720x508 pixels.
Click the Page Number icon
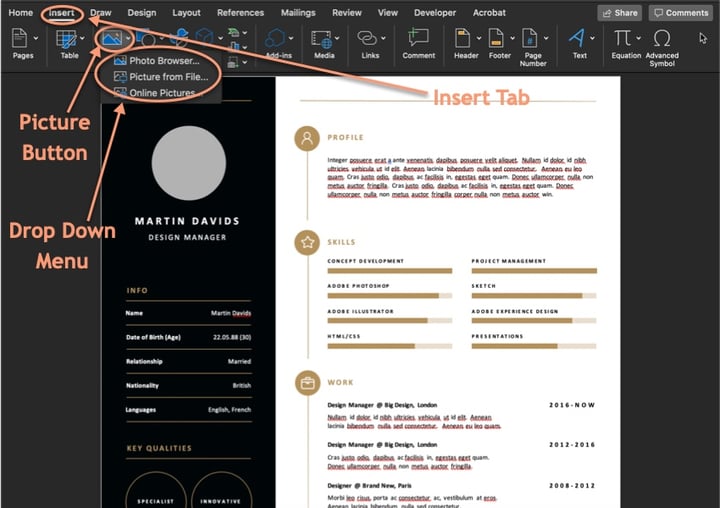(529, 38)
